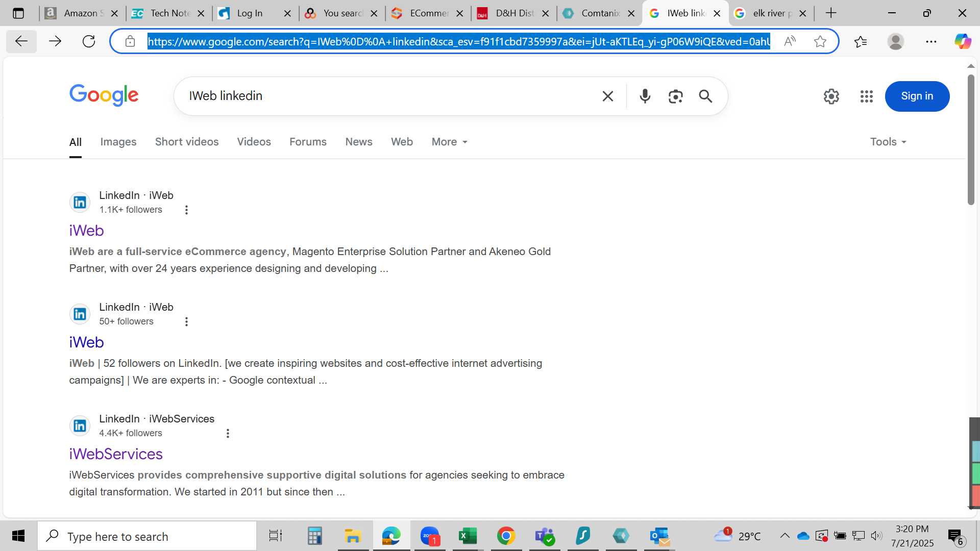Reload the page with Refresh icon
980x551 pixels.
click(x=89, y=41)
